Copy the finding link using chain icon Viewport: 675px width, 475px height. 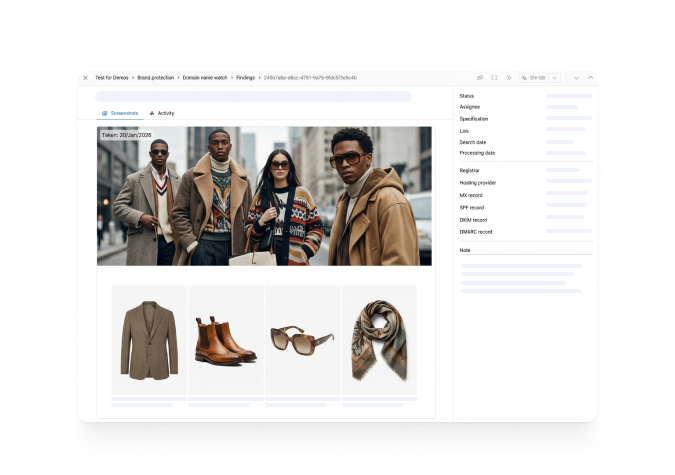pyautogui.click(x=480, y=78)
